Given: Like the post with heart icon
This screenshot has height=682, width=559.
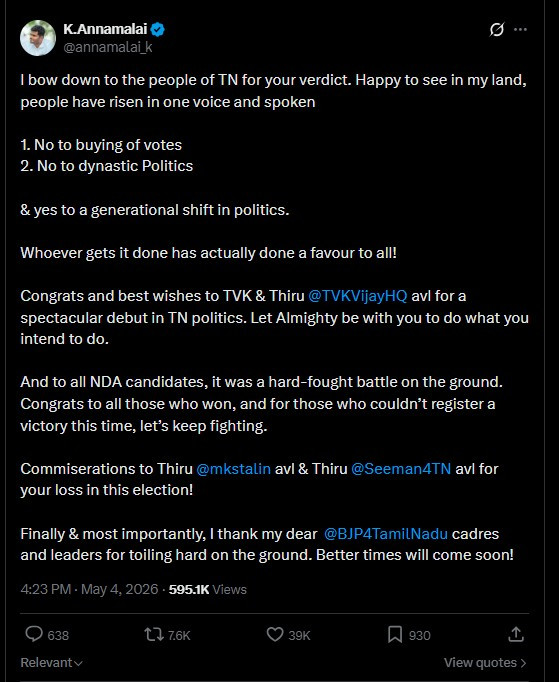Looking at the screenshot, I should coord(275,635).
